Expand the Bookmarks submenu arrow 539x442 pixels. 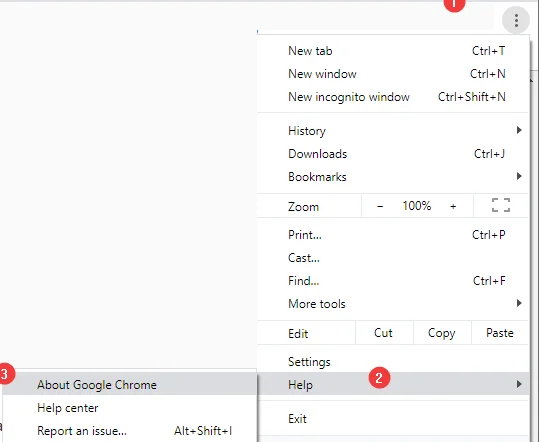pos(519,176)
